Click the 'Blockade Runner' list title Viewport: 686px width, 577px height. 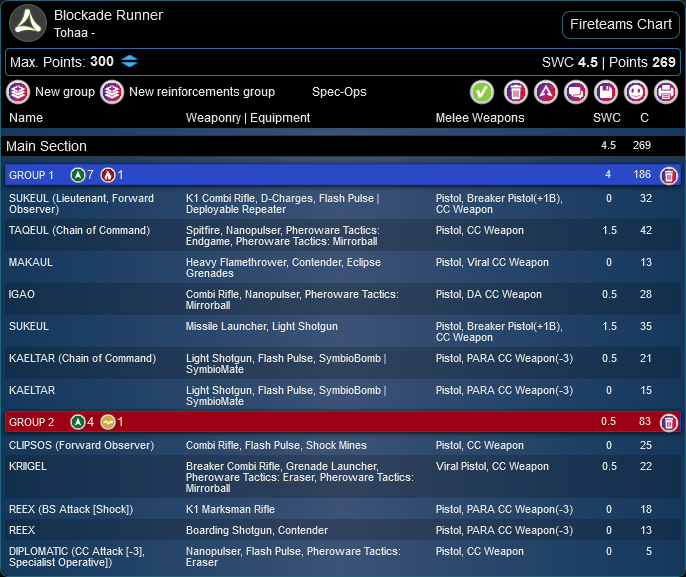(108, 15)
